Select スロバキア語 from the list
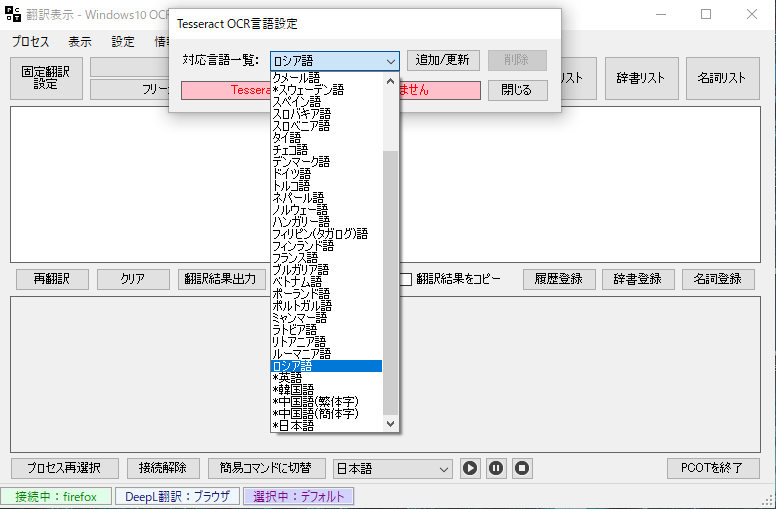The height and width of the screenshot is (509, 776). tap(327, 114)
